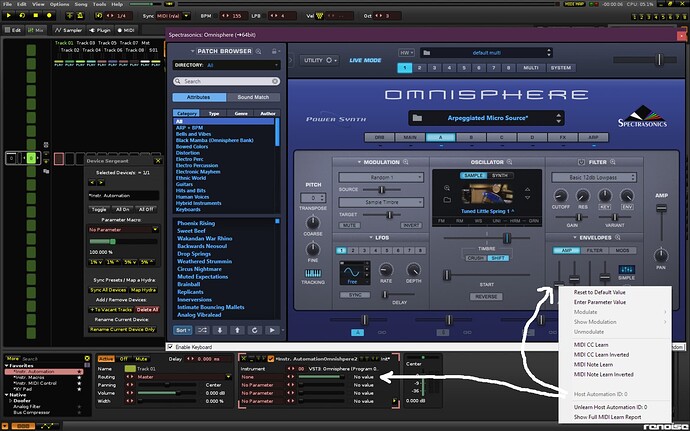Click the refresh icon in patch browser
This screenshot has height=431, width=690.
tap(254, 330)
